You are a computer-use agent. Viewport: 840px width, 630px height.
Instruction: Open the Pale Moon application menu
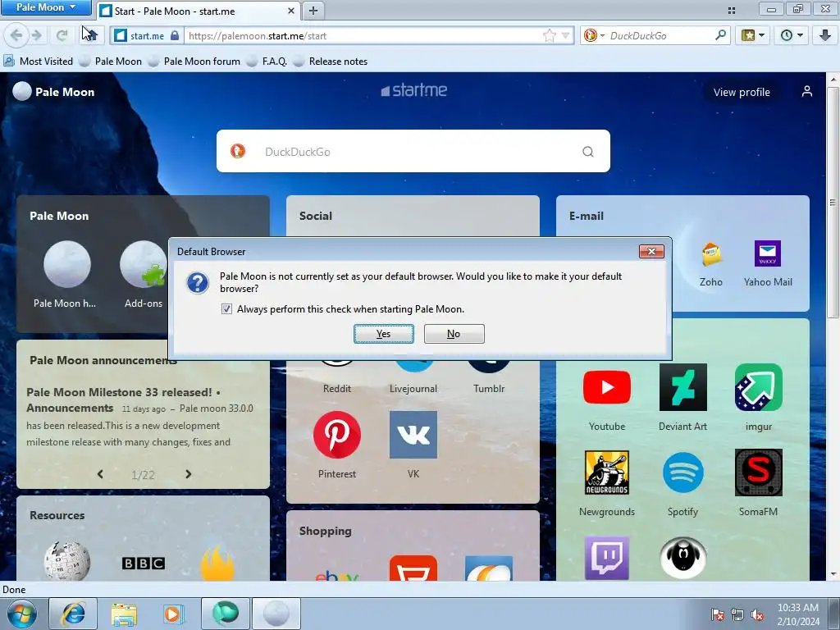(46, 7)
